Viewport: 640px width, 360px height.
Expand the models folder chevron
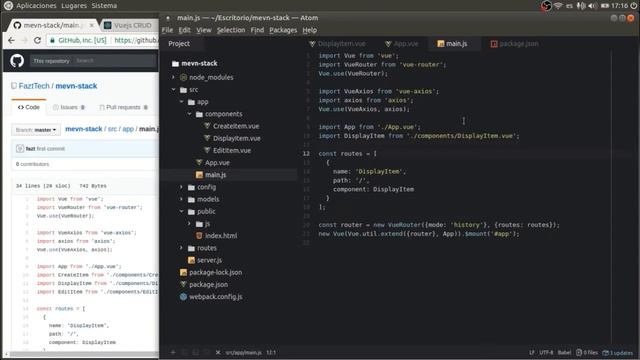pyautogui.click(x=182, y=199)
